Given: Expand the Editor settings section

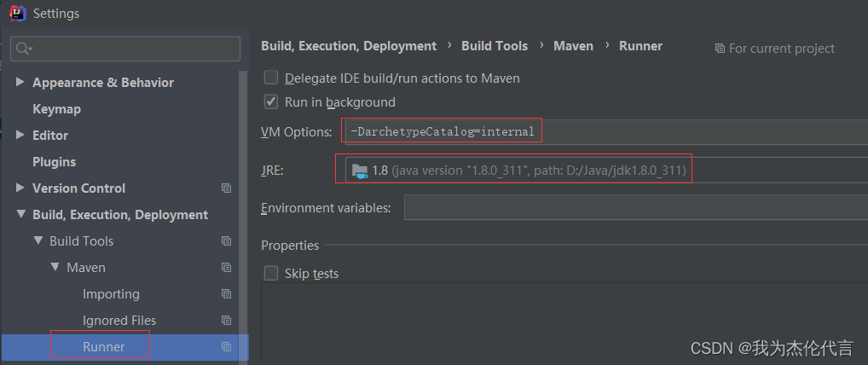Looking at the screenshot, I should tap(20, 135).
